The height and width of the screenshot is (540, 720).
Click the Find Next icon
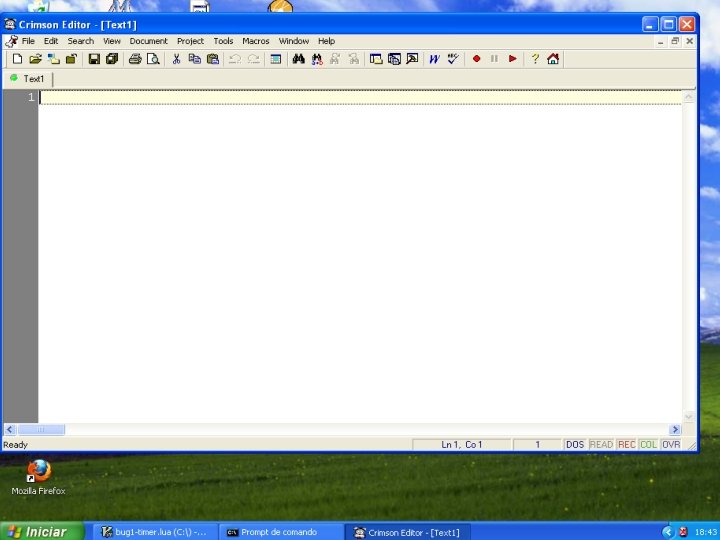pos(335,59)
